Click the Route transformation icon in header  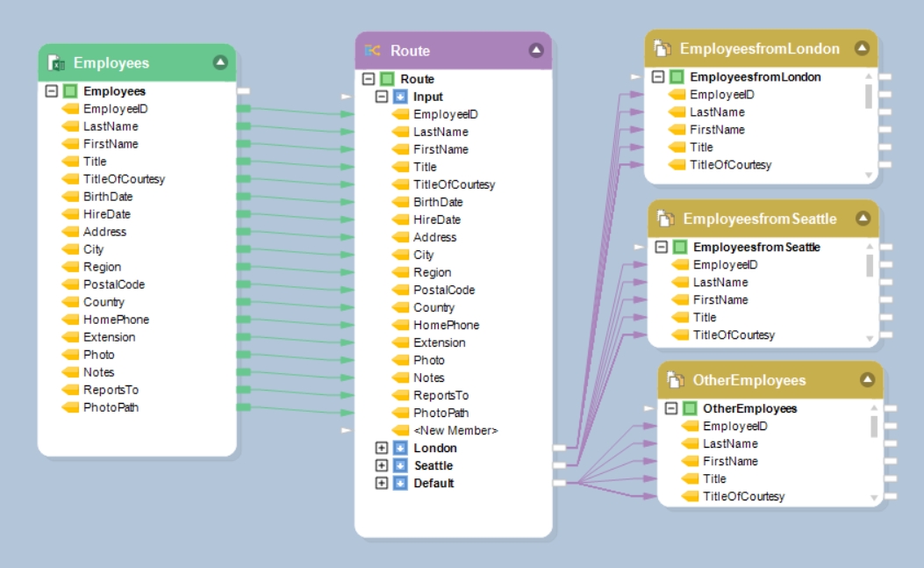click(x=372, y=51)
